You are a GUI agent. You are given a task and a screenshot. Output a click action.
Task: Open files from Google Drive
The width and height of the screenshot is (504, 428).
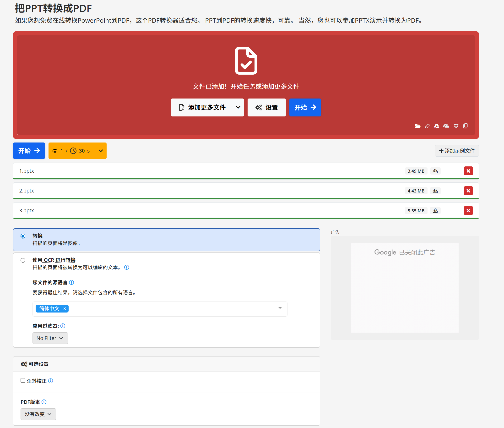click(x=437, y=126)
